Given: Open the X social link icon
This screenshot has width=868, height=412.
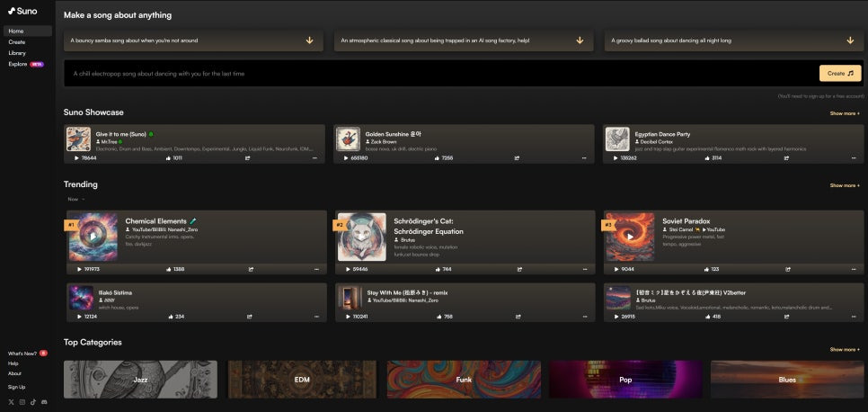Looking at the screenshot, I should (x=11, y=402).
